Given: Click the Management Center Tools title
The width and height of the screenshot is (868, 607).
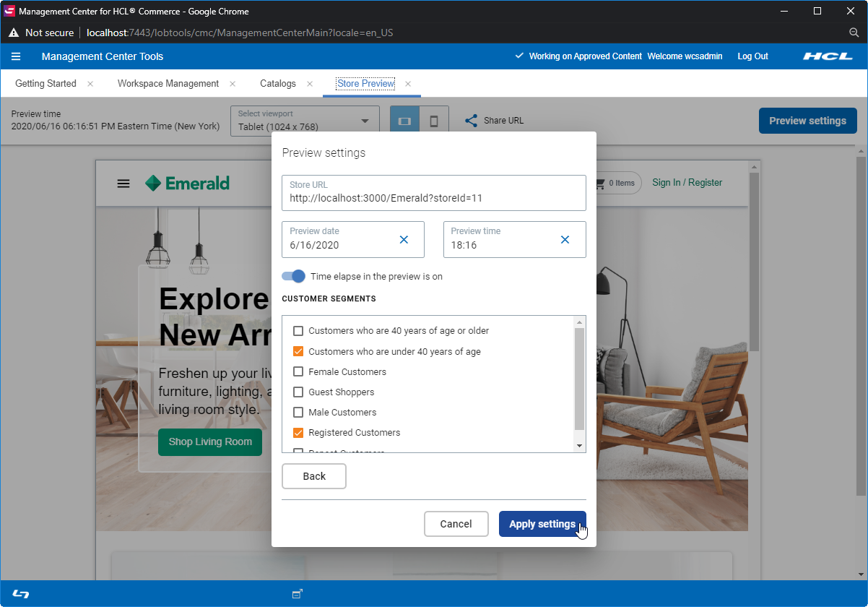Looking at the screenshot, I should pos(103,56).
